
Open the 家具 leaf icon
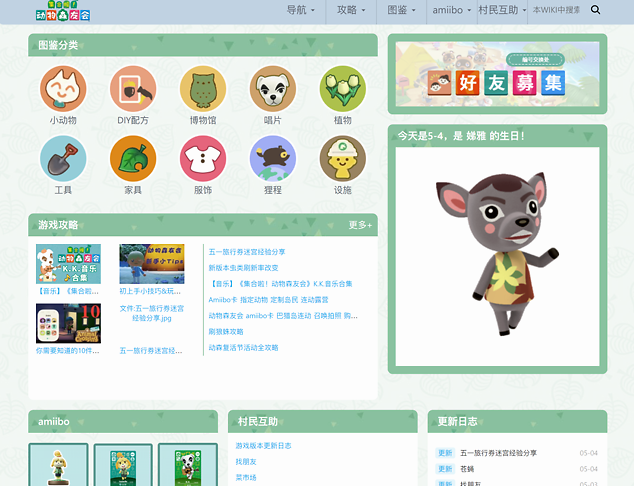(x=133, y=158)
